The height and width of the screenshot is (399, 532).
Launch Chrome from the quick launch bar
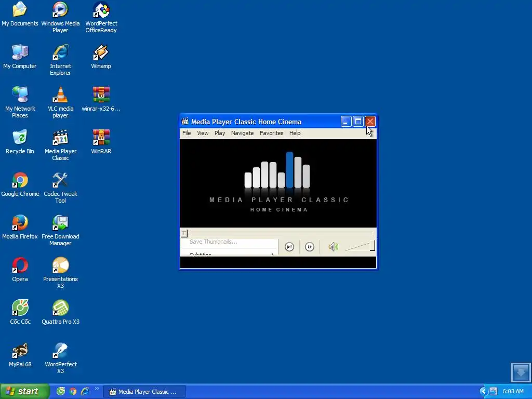(x=73, y=392)
